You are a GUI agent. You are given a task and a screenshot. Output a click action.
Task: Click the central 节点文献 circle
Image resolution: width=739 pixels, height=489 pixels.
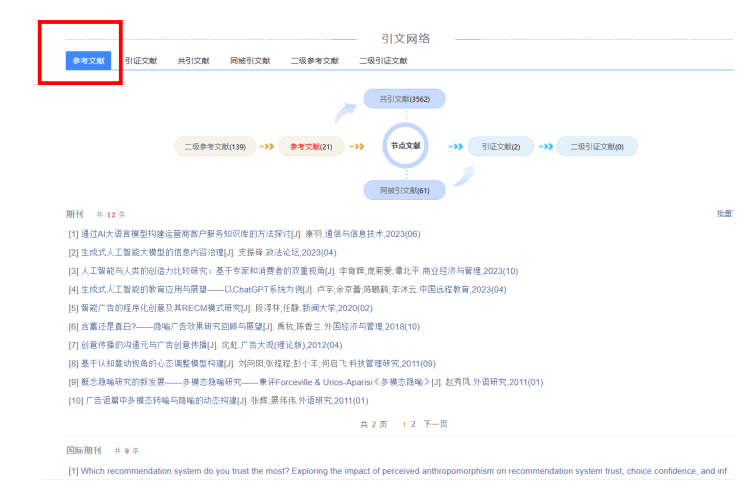coord(405,146)
